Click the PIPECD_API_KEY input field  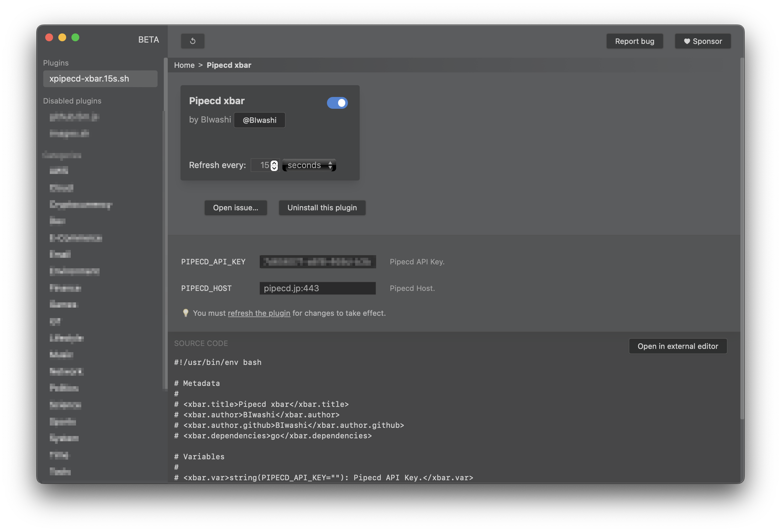[x=317, y=262]
